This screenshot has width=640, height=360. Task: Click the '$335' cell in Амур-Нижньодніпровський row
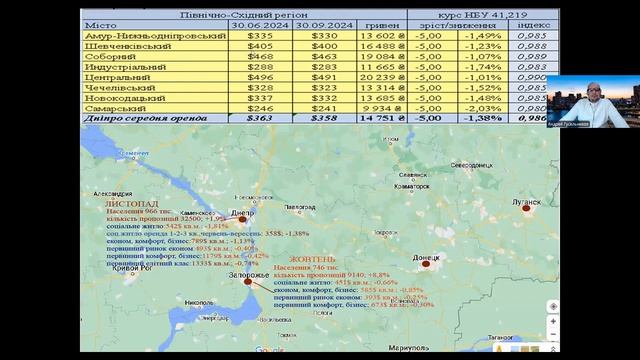(x=260, y=36)
